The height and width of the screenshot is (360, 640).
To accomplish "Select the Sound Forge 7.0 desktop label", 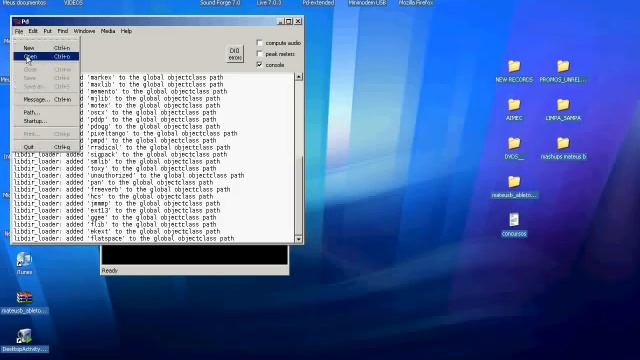I will click(x=220, y=3).
